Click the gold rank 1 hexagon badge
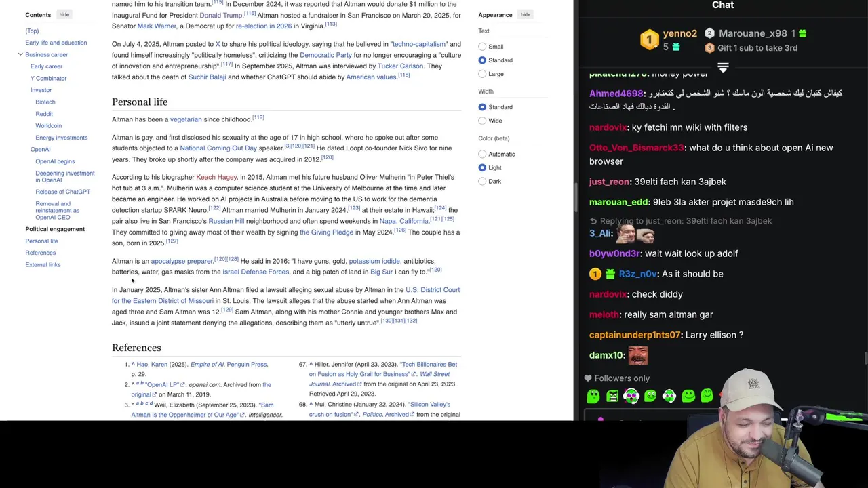868x488 pixels. click(x=649, y=39)
